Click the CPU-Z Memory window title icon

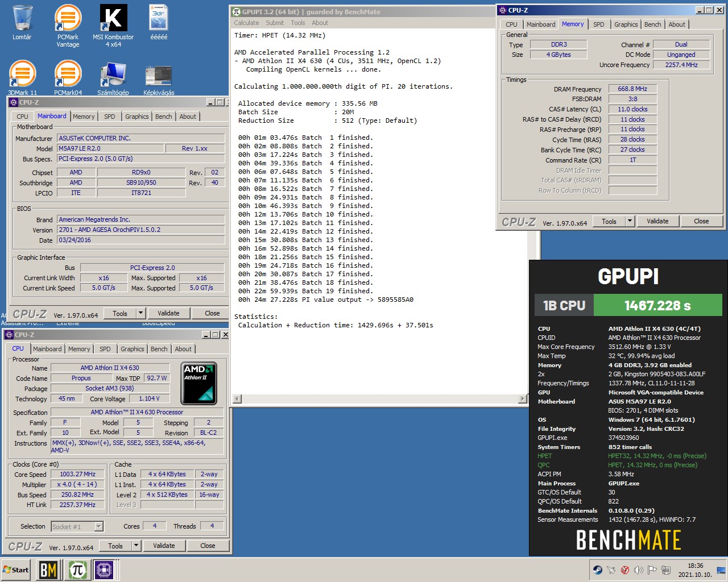pyautogui.click(x=502, y=10)
